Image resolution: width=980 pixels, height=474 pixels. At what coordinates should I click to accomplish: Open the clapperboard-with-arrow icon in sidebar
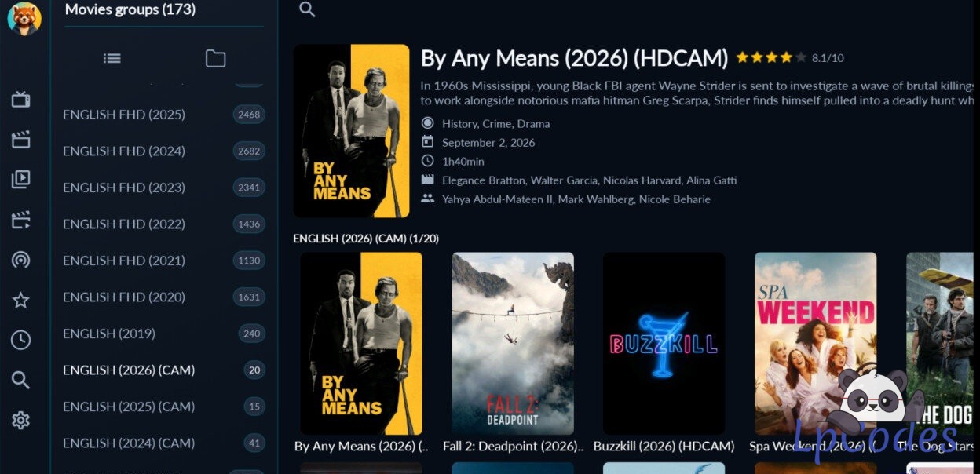point(21,220)
